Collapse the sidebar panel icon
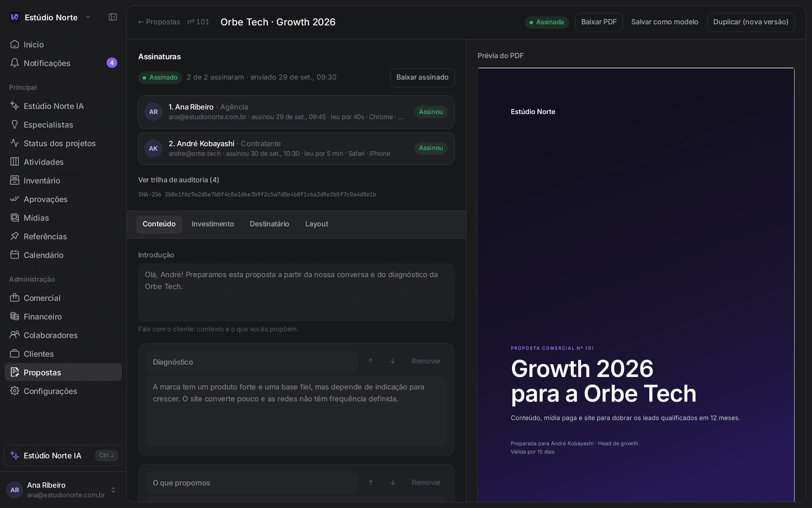This screenshot has width=812, height=508. pyautogui.click(x=113, y=17)
